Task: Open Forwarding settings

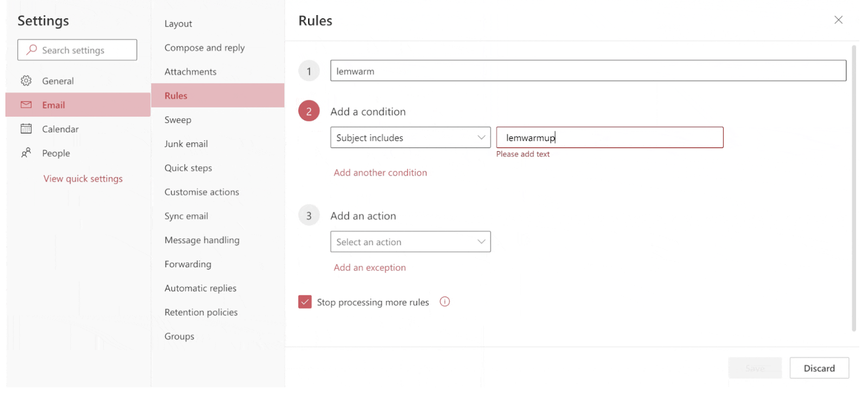Action: (188, 264)
